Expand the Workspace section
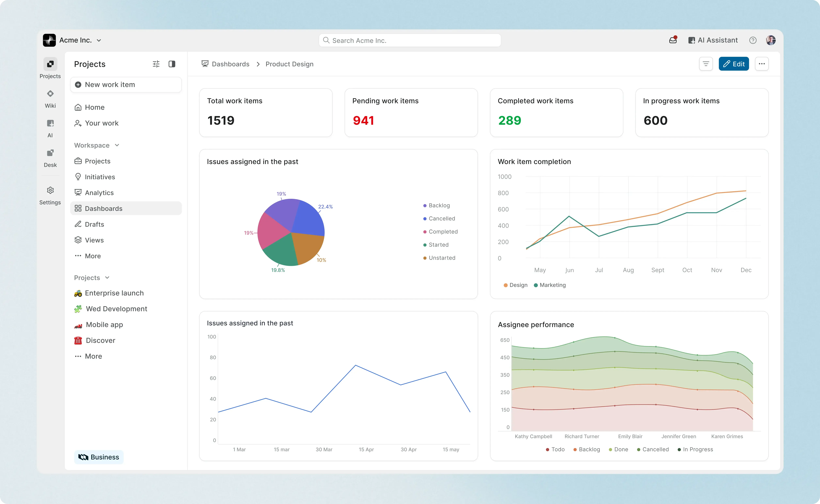Image resolution: width=820 pixels, height=504 pixels. pyautogui.click(x=117, y=145)
